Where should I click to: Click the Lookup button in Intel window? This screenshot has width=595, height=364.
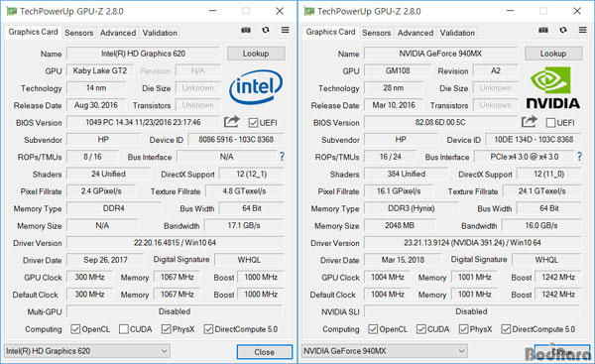[256, 54]
